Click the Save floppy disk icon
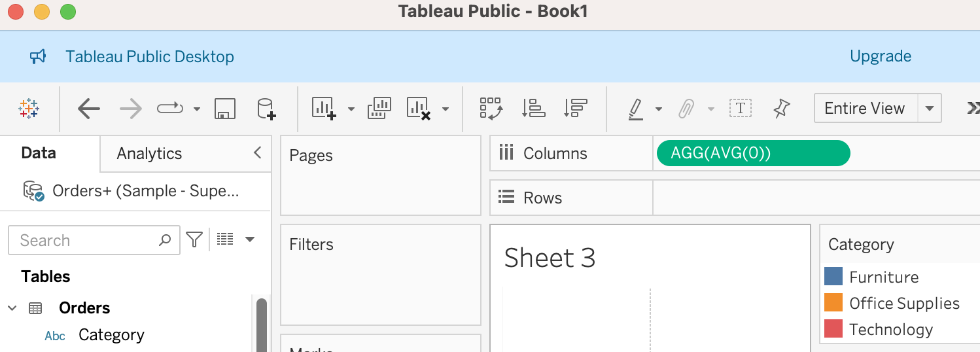 225,109
